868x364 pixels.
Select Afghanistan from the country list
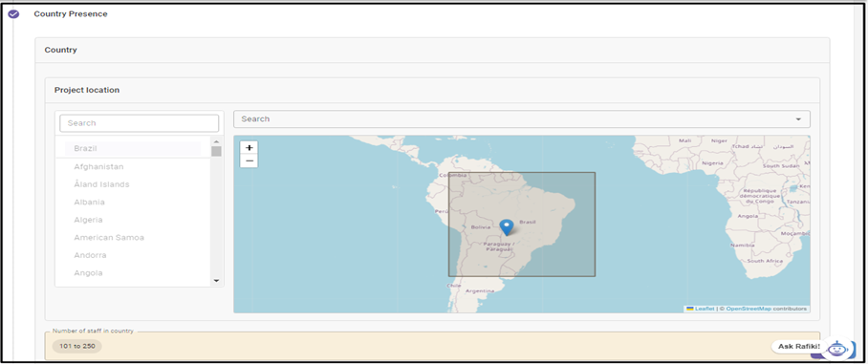coord(98,166)
